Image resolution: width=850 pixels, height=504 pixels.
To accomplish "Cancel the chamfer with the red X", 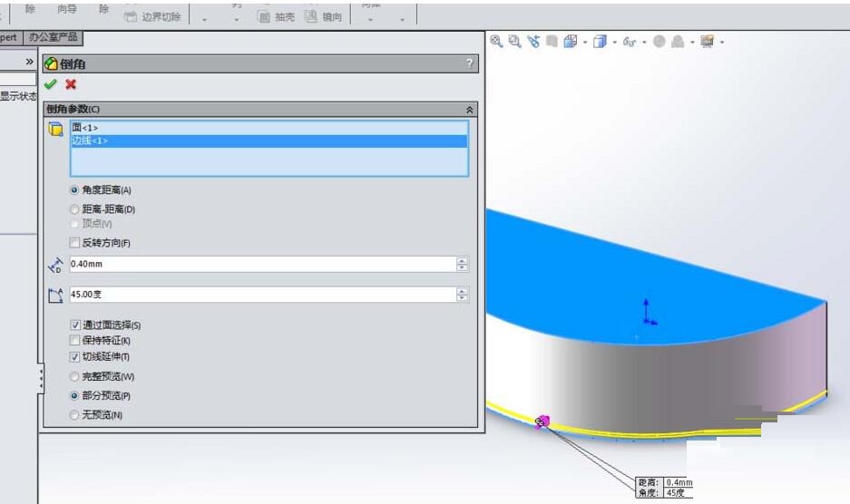I will (71, 84).
